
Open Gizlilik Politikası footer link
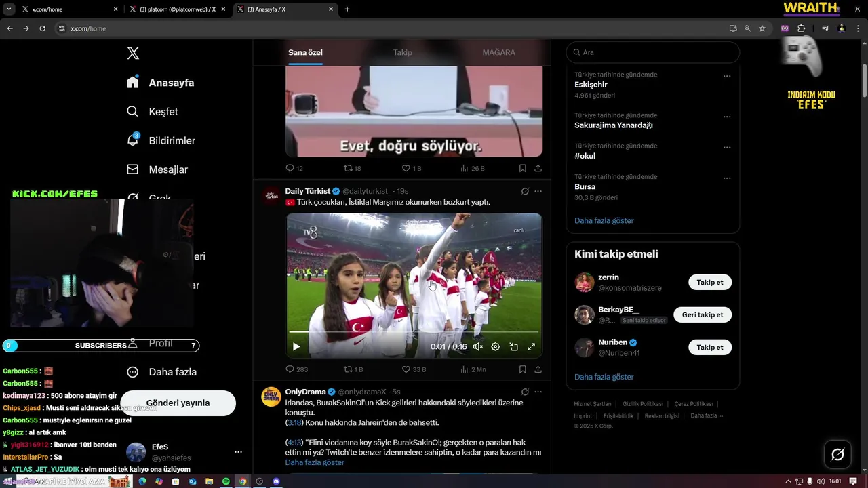pyautogui.click(x=643, y=403)
